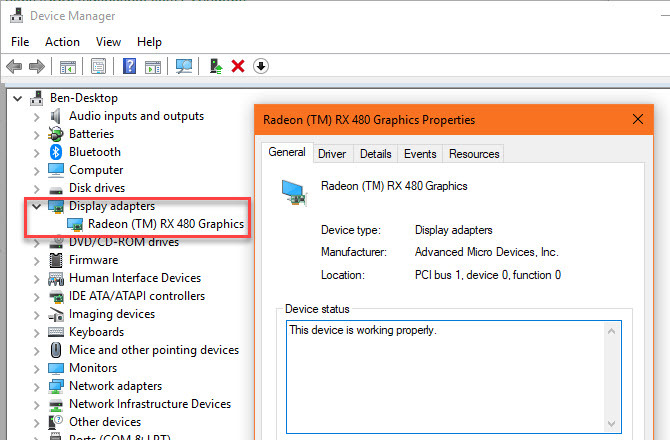Expand the IDE ATA/ATAPI controllers category

pyautogui.click(x=37, y=296)
